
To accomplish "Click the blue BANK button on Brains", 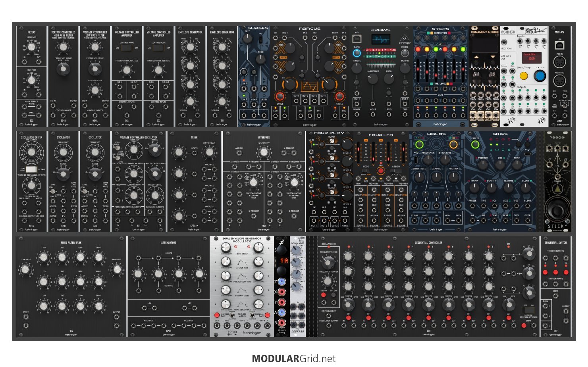I will click(x=357, y=53).
